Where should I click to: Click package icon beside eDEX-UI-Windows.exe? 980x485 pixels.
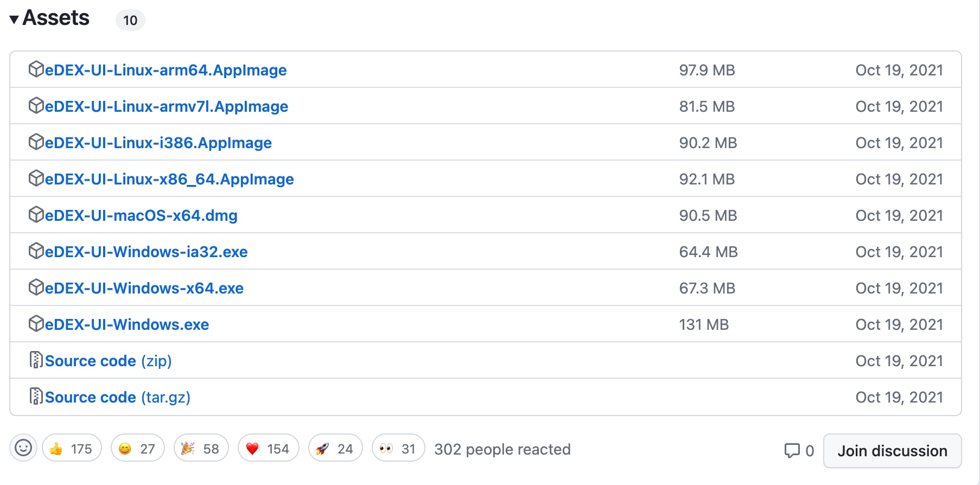pyautogui.click(x=36, y=324)
